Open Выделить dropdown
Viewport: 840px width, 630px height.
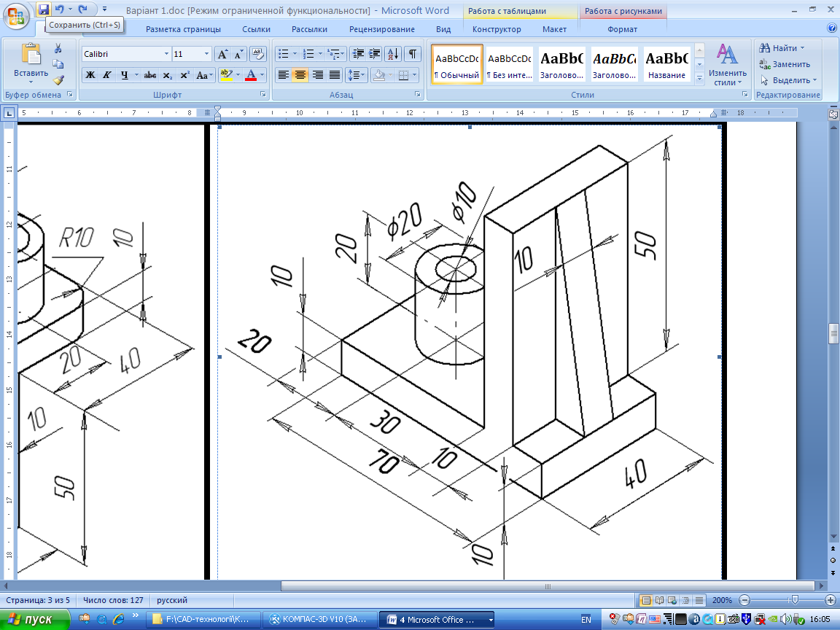pyautogui.click(x=788, y=80)
